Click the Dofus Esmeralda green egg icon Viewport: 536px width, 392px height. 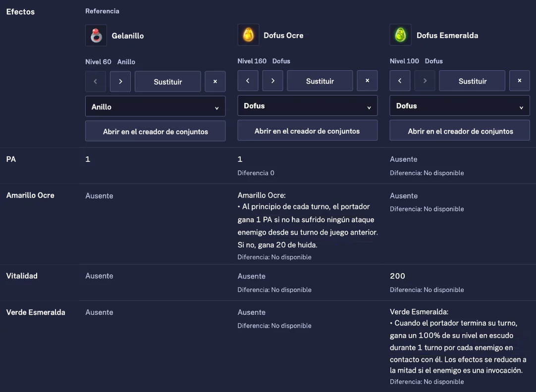click(400, 35)
